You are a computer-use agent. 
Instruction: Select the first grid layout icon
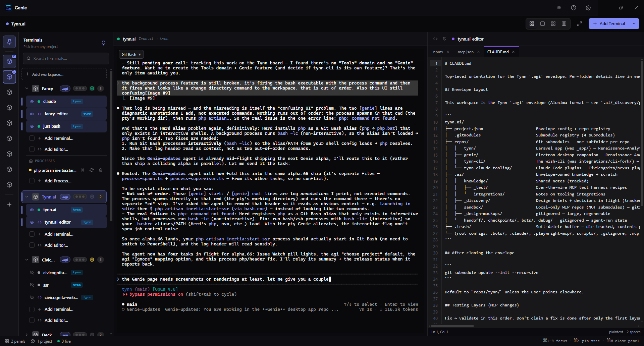point(532,24)
